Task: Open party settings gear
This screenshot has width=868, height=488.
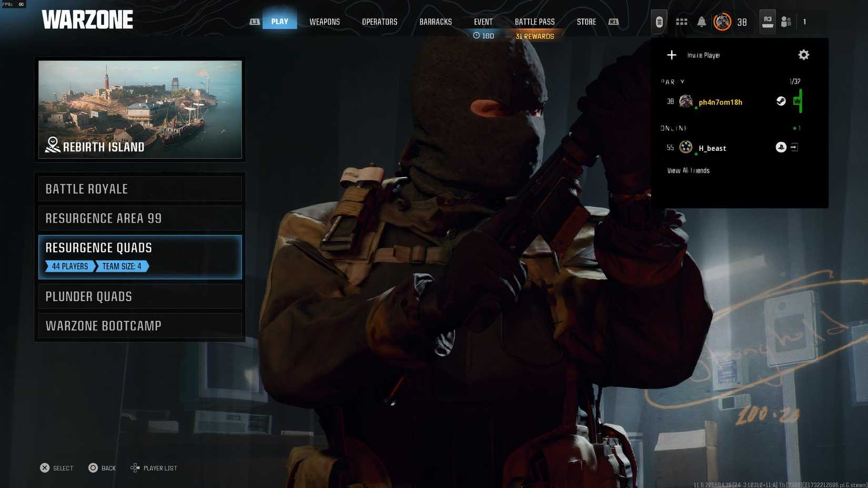Action: click(x=803, y=55)
